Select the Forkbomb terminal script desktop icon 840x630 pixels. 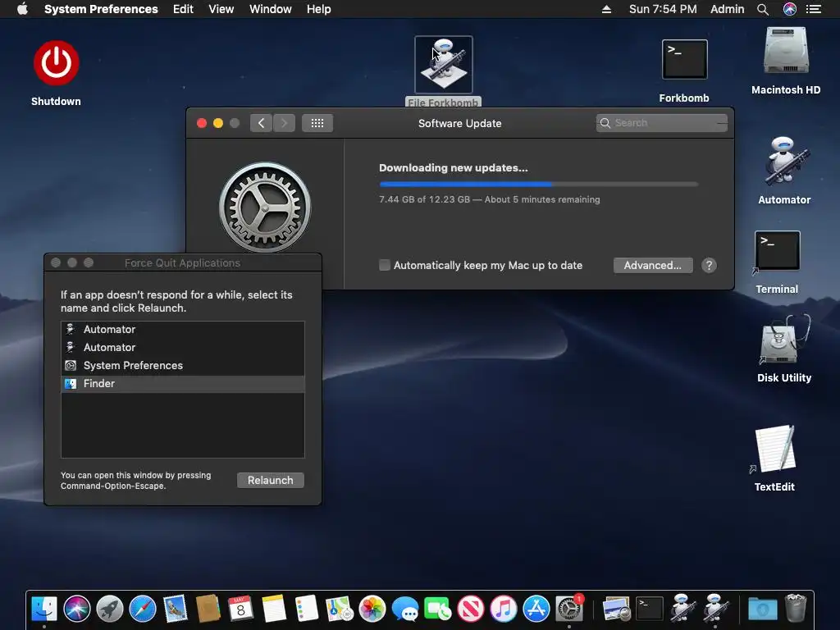coord(684,59)
